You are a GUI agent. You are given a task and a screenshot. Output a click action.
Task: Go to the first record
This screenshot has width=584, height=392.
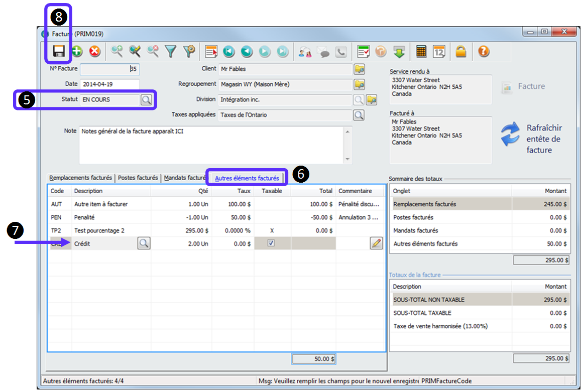228,51
